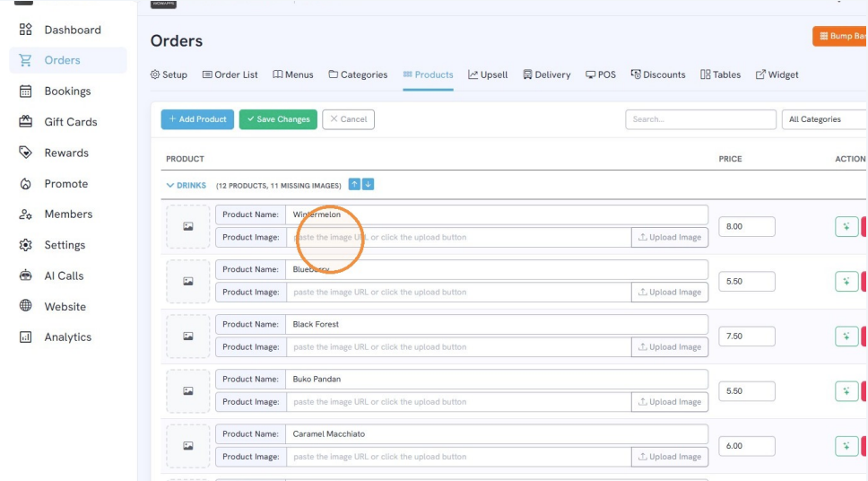Edit the 6.00 Caramel Macchiato price
Viewport: 868px width, 481px height.
point(747,445)
